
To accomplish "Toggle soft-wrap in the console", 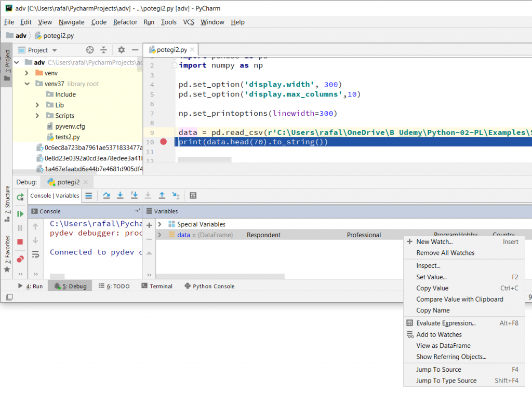I will (35, 254).
